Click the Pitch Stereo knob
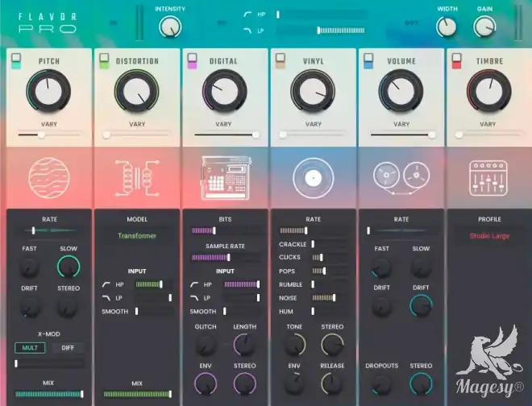Viewport: 532px width, 406px height. pos(69,307)
